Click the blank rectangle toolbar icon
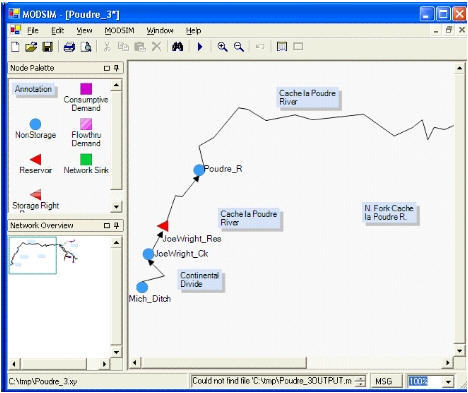This screenshot has height=393, width=468. tap(298, 46)
